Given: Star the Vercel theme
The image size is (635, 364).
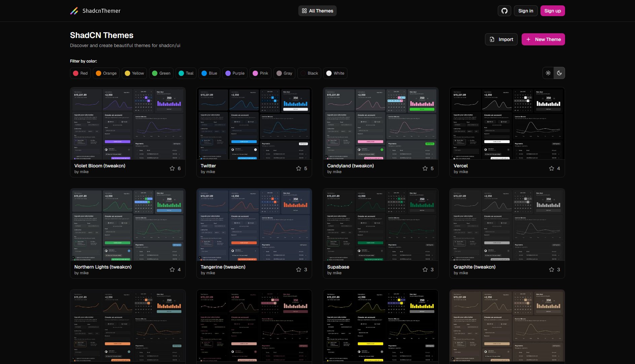Looking at the screenshot, I should point(551,168).
